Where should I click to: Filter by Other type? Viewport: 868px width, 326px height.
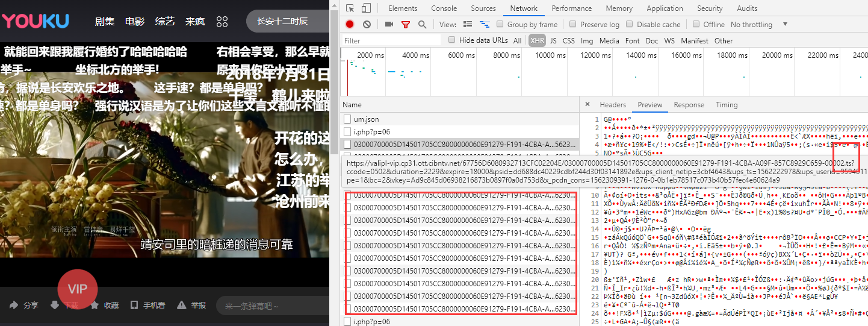[x=724, y=41]
